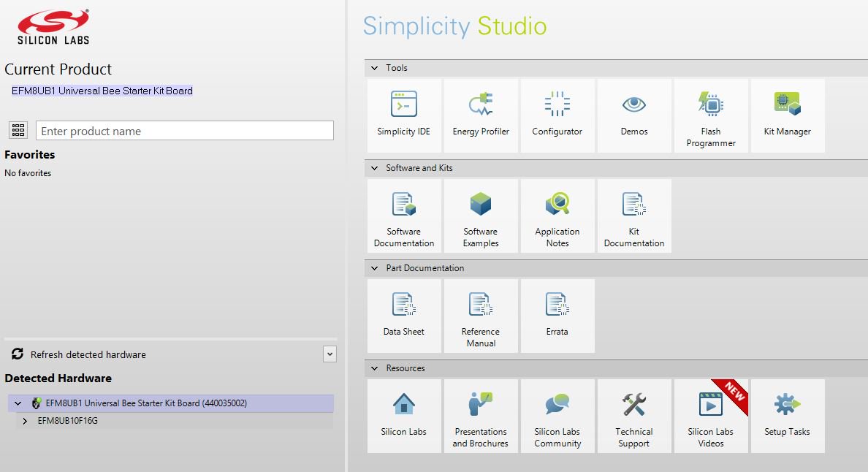Collapse the Software and Kits section

(x=375, y=168)
